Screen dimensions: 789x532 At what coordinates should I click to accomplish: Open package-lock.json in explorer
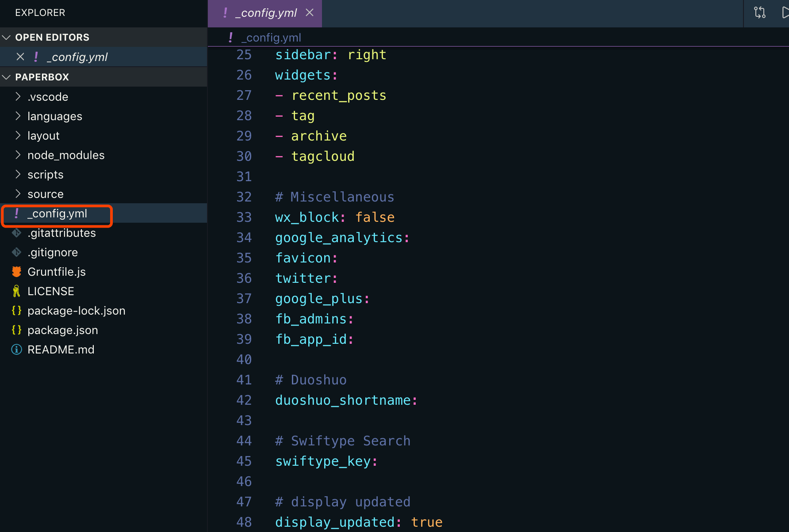click(76, 311)
